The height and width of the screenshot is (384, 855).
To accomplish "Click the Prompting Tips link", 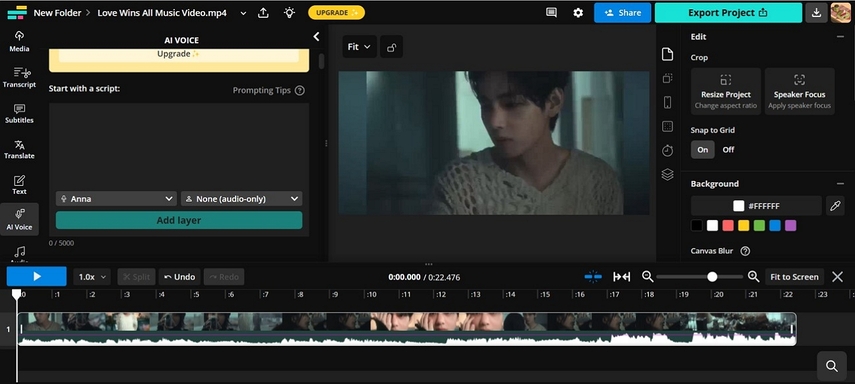I will point(262,91).
